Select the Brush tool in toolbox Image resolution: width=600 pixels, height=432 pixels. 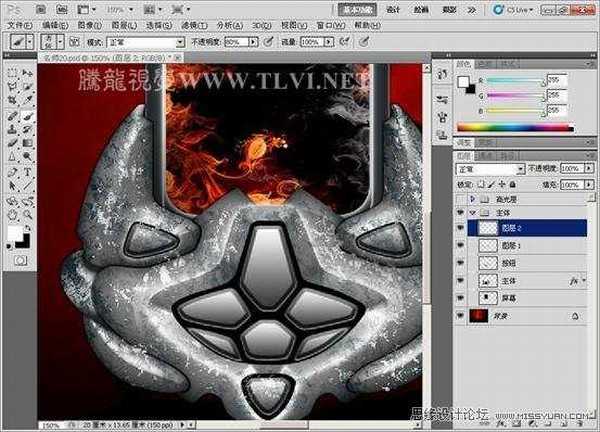(27, 115)
